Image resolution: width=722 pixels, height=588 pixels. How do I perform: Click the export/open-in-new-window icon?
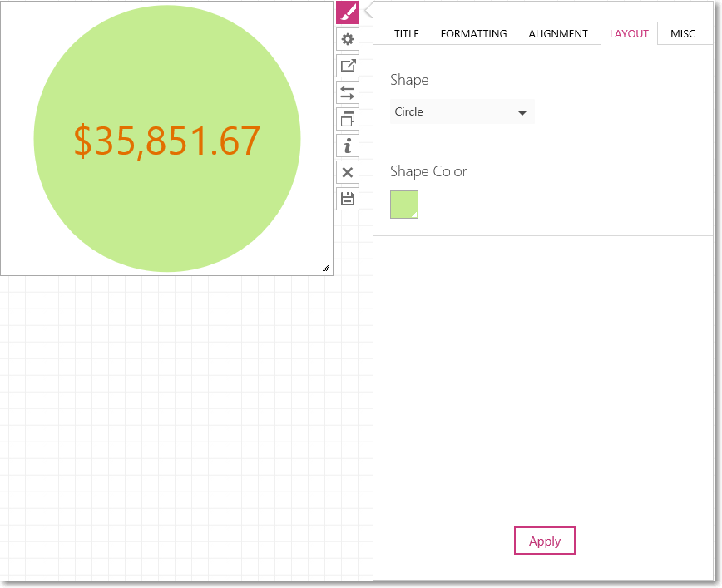[x=348, y=66]
